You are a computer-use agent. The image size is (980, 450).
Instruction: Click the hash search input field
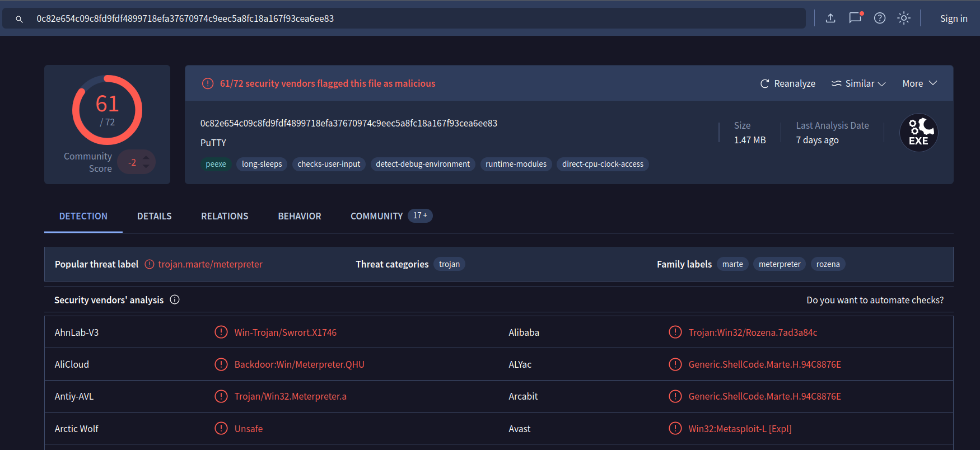(x=403, y=18)
